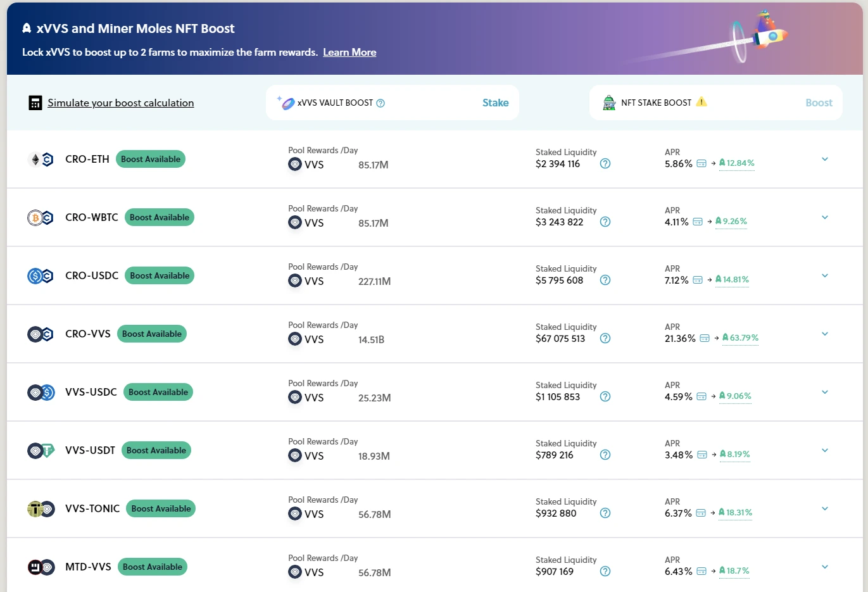Click the 14.51B pool rewards value
Screen dimensions: 868x592
tap(371, 340)
